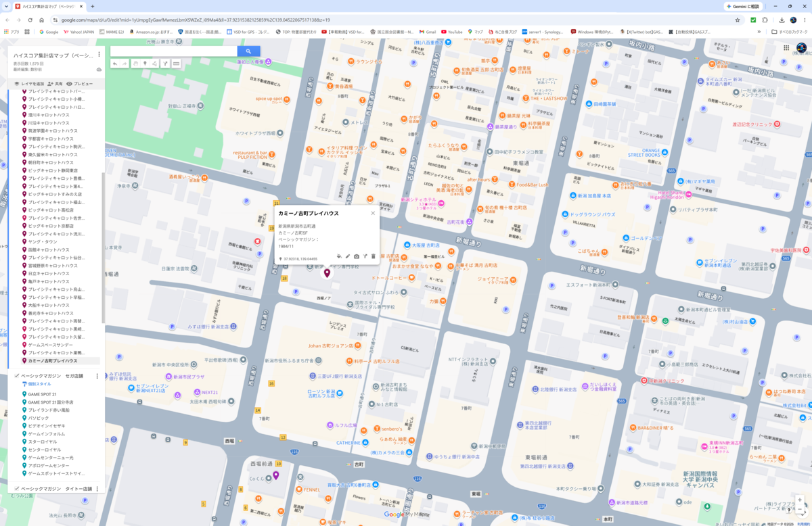Image resolution: width=812 pixels, height=526 pixels.
Task: Zoom out with the minus button
Action: pos(799,509)
